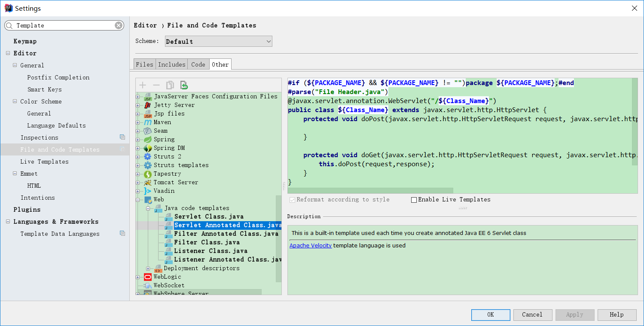The image size is (644, 326).
Task: Click the OK button
Action: coord(491,315)
